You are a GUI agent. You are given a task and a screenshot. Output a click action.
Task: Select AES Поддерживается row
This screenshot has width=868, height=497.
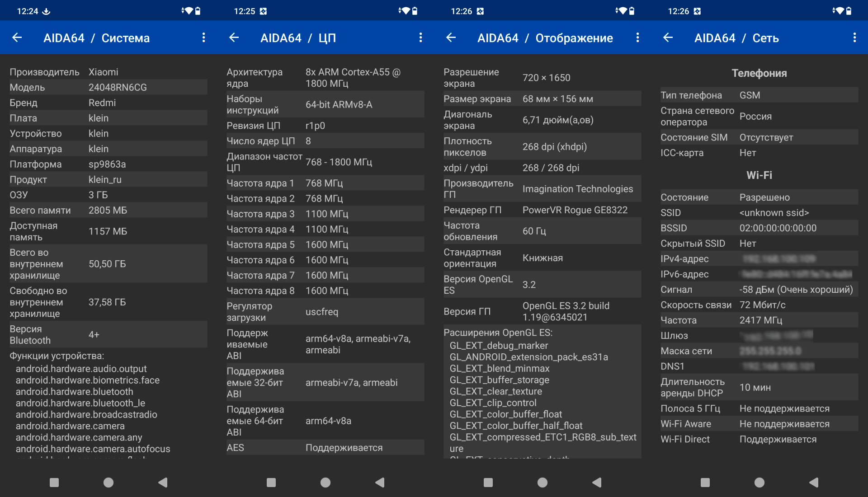pyautogui.click(x=325, y=447)
